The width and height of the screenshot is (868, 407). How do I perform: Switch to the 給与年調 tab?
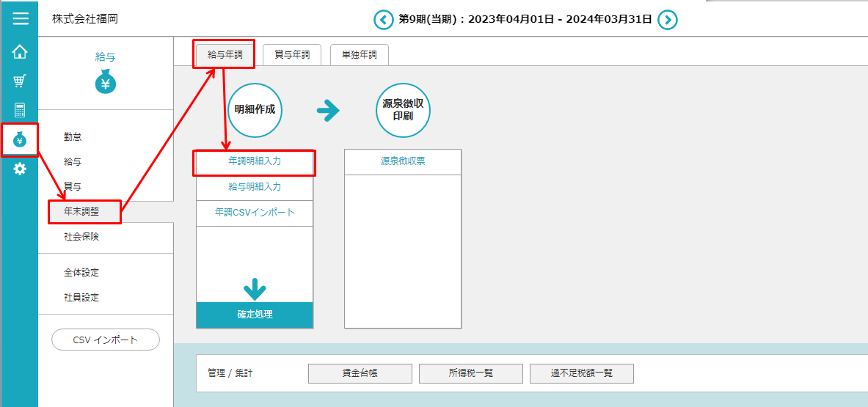[x=225, y=54]
